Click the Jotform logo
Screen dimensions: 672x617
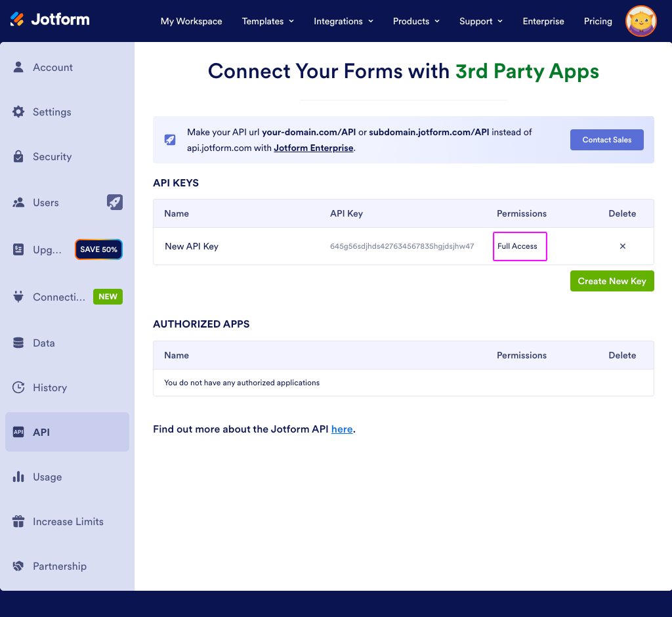click(50, 19)
